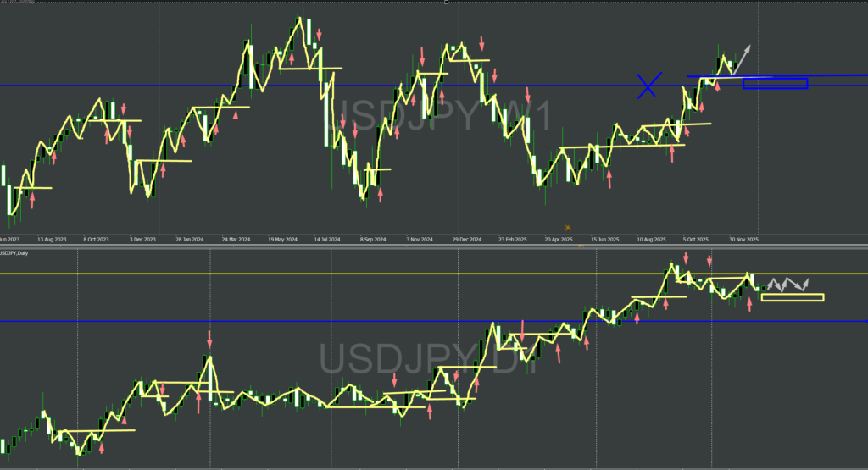The image size is (868, 470).
Task: Select the blue rectangle zone on weekly chart
Action: pos(775,83)
